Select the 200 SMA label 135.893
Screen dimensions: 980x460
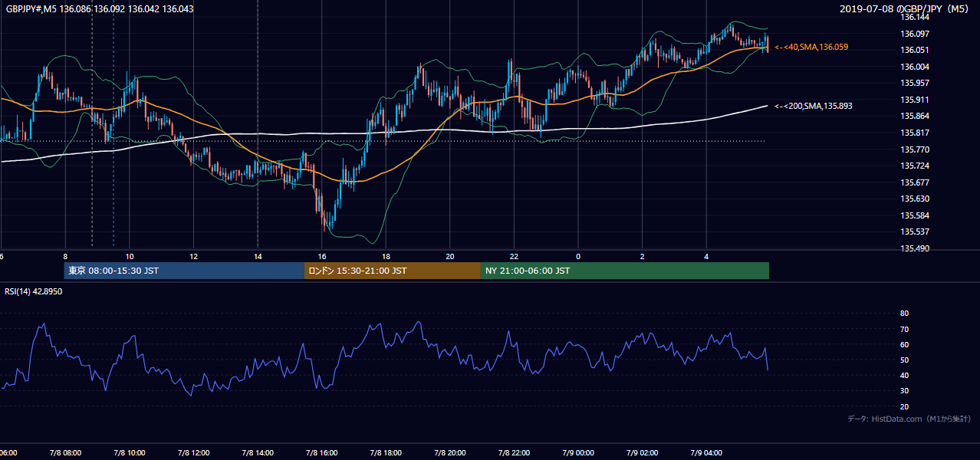pos(814,106)
